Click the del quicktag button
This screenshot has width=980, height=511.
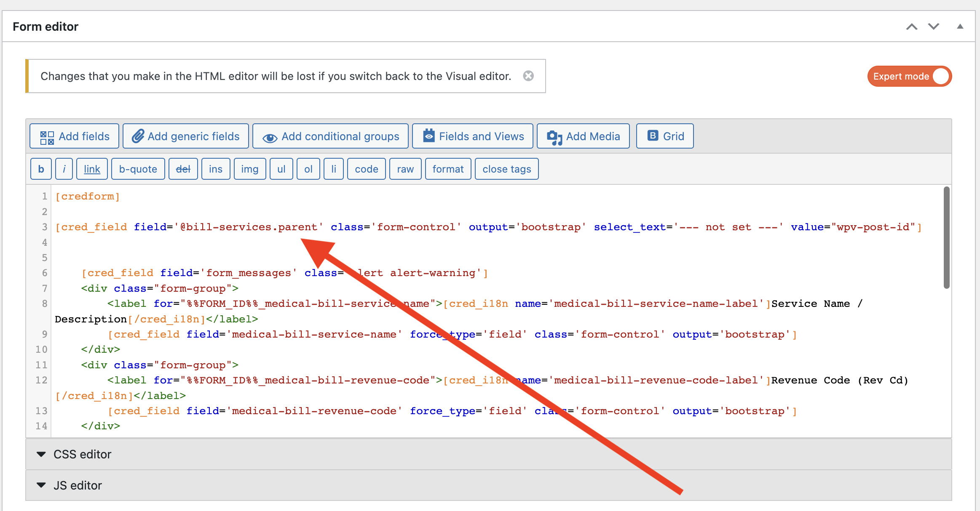click(183, 169)
